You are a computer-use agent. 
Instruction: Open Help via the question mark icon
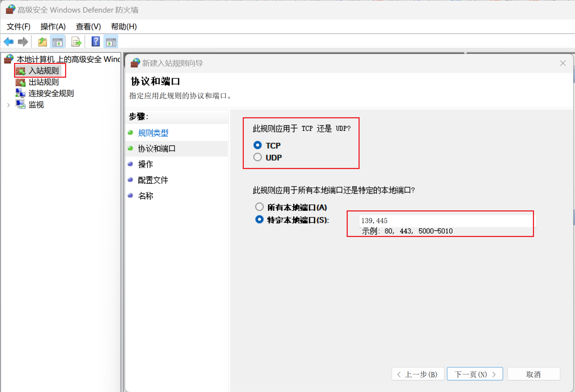(x=96, y=42)
